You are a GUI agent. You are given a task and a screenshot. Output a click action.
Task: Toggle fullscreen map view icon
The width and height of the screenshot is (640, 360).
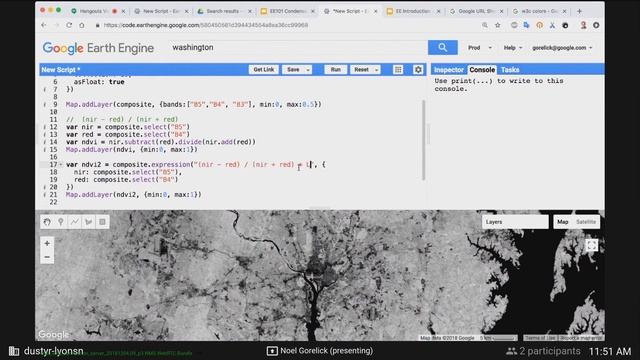pos(591,245)
